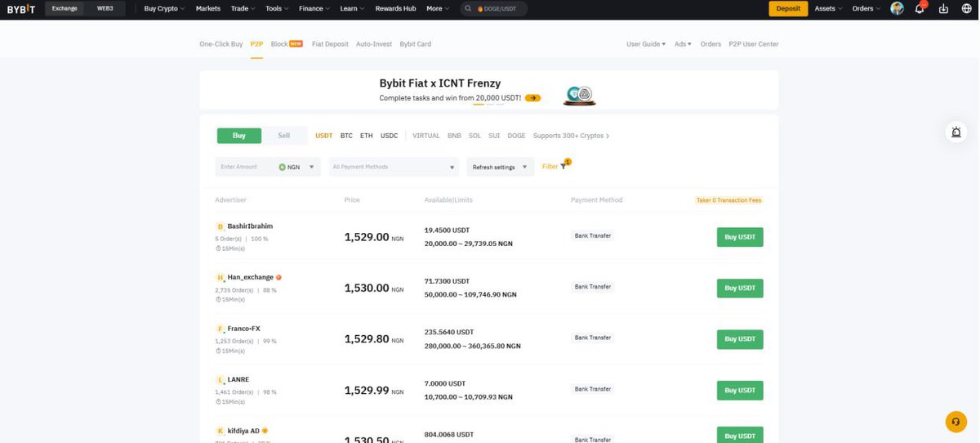980x443 pixels.
Task: Click the kifdiya AD badge icon
Action: [x=265, y=431]
